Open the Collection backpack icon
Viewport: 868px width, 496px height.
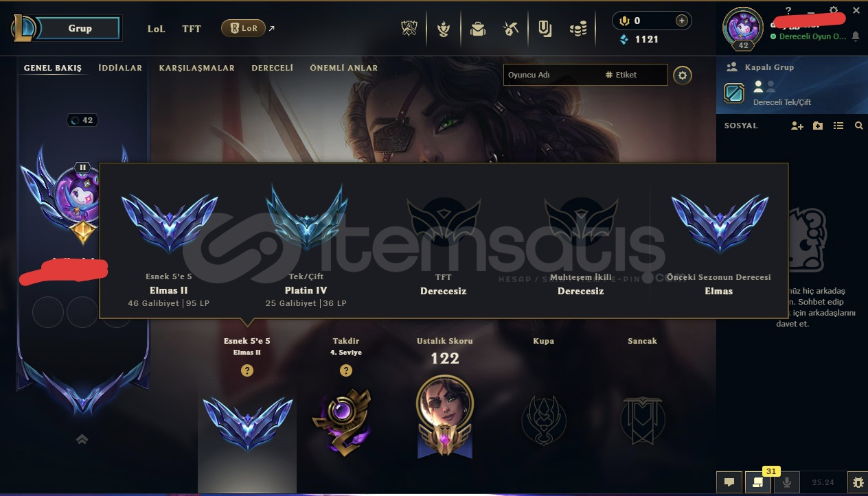478,29
